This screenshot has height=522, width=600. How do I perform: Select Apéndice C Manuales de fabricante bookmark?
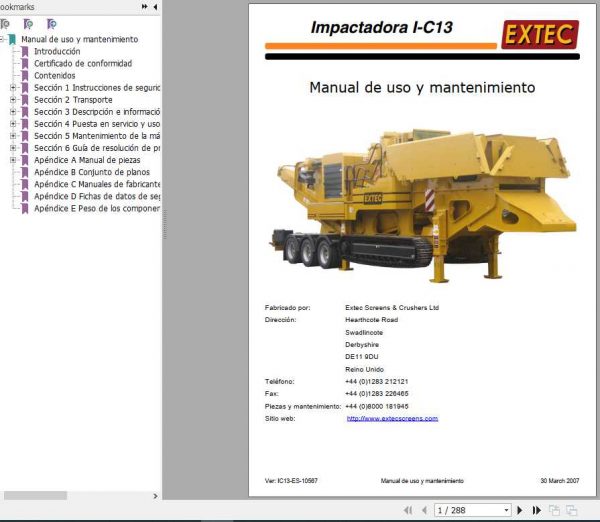97,184
